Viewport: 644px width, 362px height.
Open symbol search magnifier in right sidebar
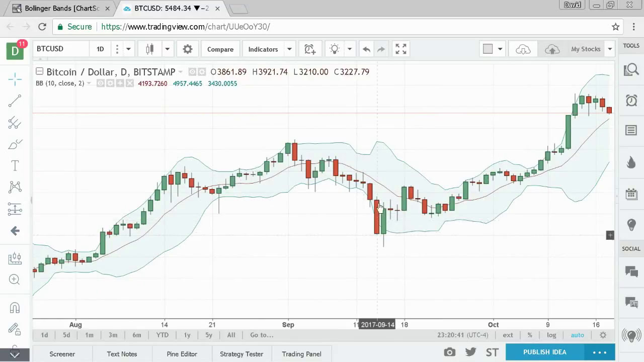631,70
